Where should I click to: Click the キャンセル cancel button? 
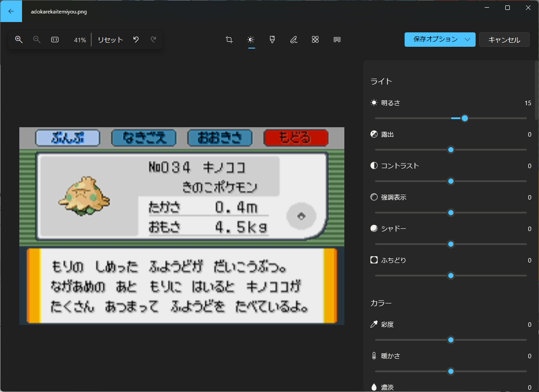point(504,40)
